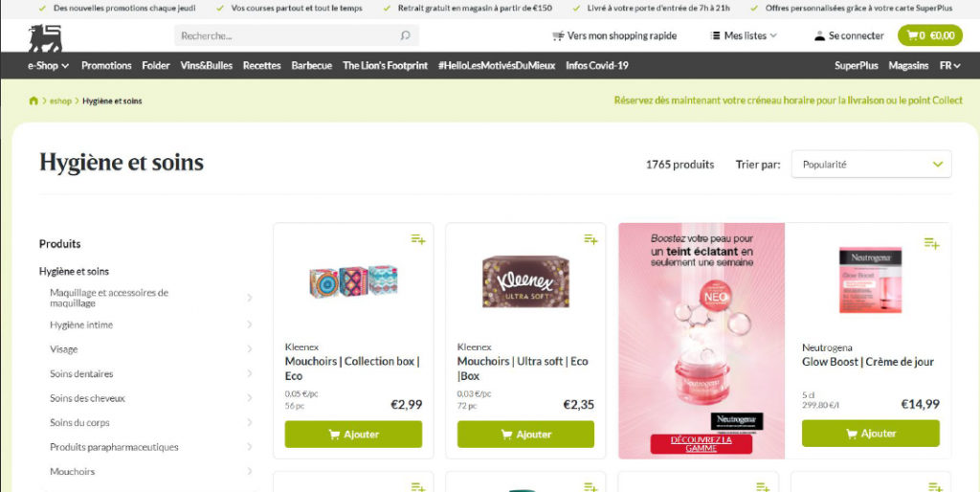Click Découvrez la gamme Neutrogena banner button

(701, 444)
